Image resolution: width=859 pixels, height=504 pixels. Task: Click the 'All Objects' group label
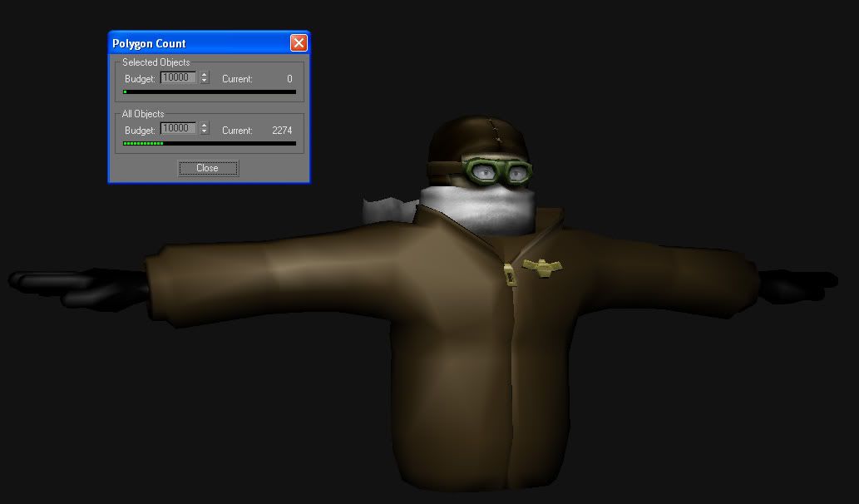tap(143, 113)
